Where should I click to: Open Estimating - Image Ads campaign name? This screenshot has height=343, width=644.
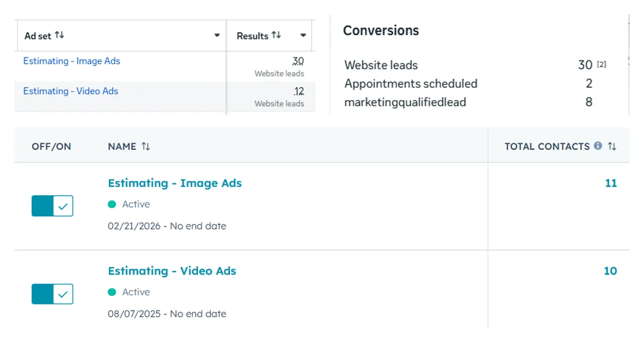pyautogui.click(x=175, y=183)
